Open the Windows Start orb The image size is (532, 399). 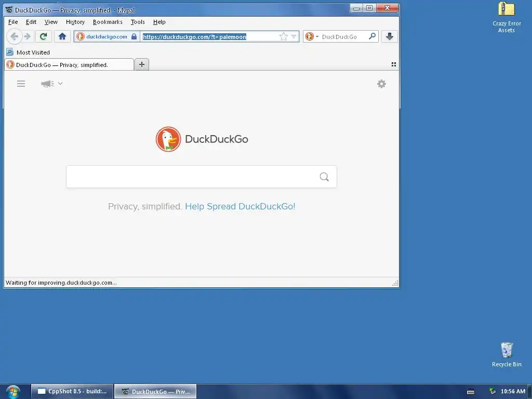point(13,392)
